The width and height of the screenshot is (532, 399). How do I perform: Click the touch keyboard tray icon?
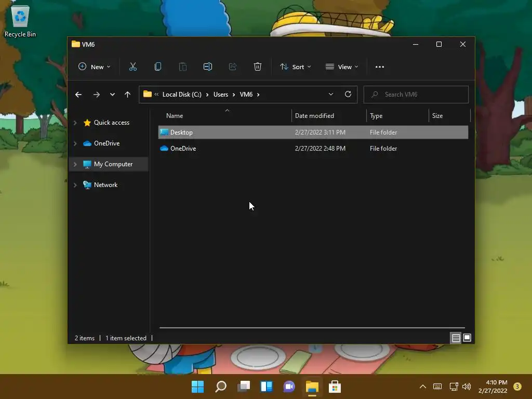[x=437, y=387]
